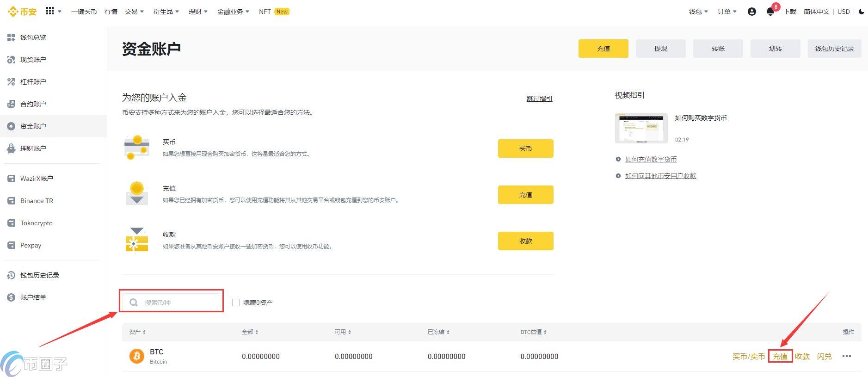Open 如何充值数字货币 link
Image resolution: width=868 pixels, height=377 pixels.
(x=651, y=159)
